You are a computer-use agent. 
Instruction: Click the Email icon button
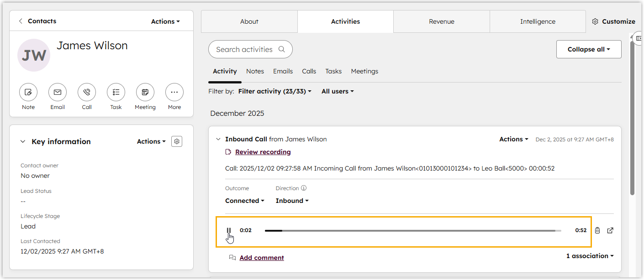(58, 92)
